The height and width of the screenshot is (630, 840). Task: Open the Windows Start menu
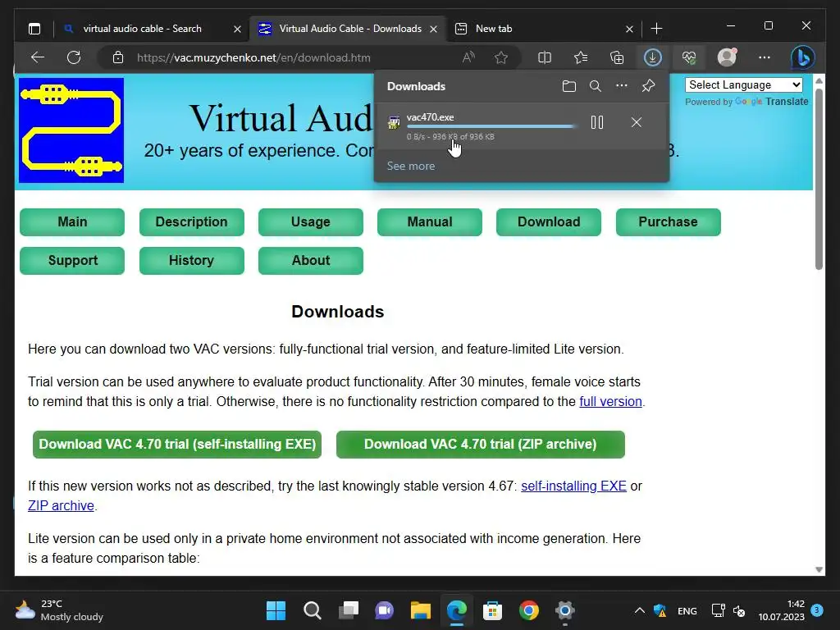click(276, 610)
